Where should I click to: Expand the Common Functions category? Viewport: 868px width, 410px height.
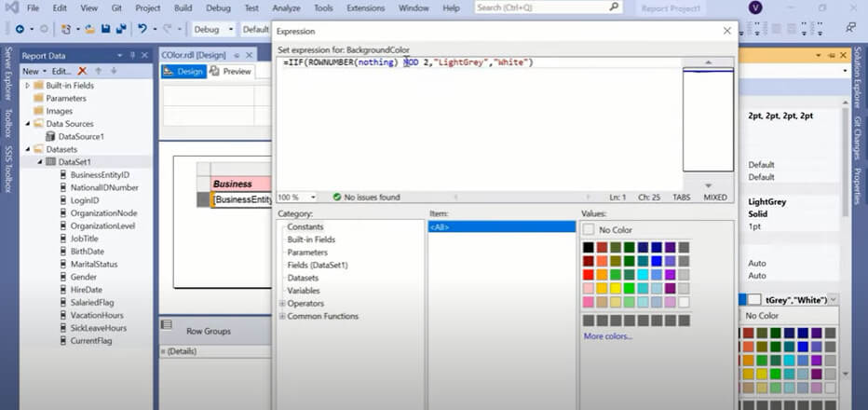coord(282,317)
